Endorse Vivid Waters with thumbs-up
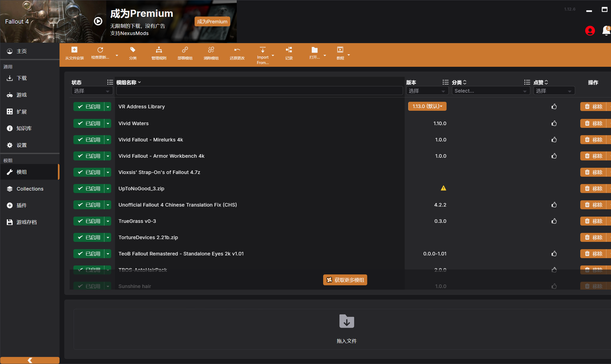The image size is (611, 364). (x=554, y=123)
